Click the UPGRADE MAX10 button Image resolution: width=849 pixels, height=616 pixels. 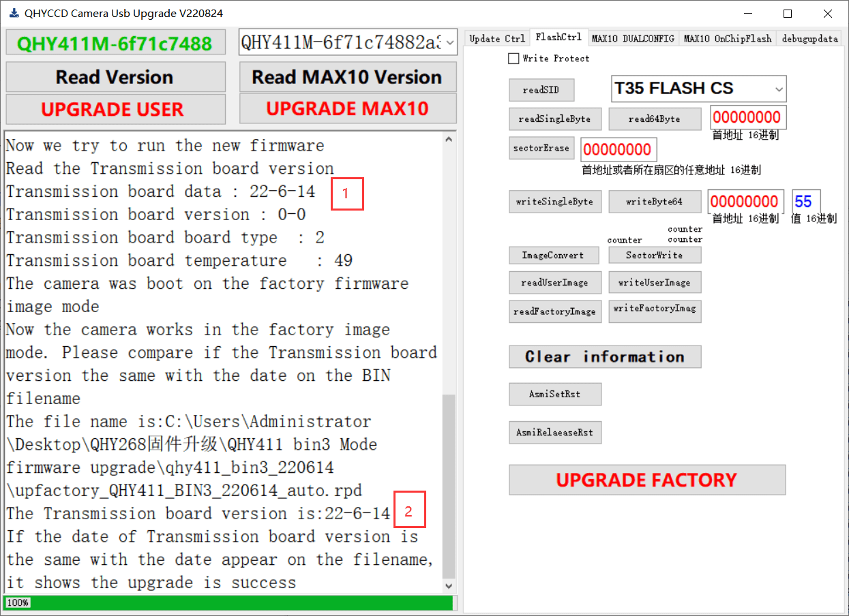coord(348,109)
